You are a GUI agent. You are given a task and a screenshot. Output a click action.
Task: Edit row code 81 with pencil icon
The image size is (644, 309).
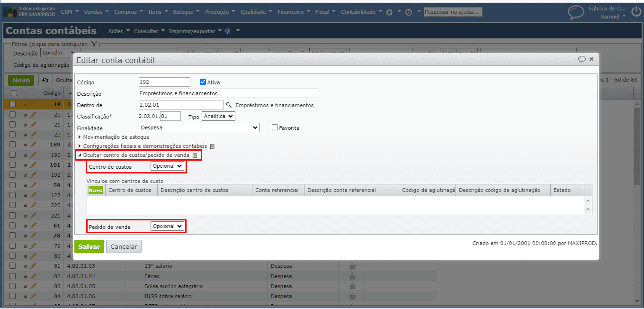(33, 266)
